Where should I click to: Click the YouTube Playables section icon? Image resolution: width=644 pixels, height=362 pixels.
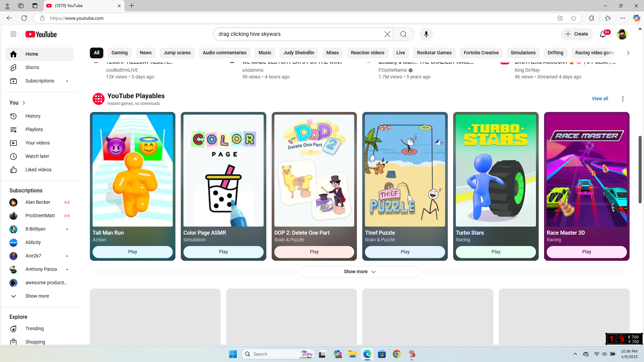pos(99,99)
